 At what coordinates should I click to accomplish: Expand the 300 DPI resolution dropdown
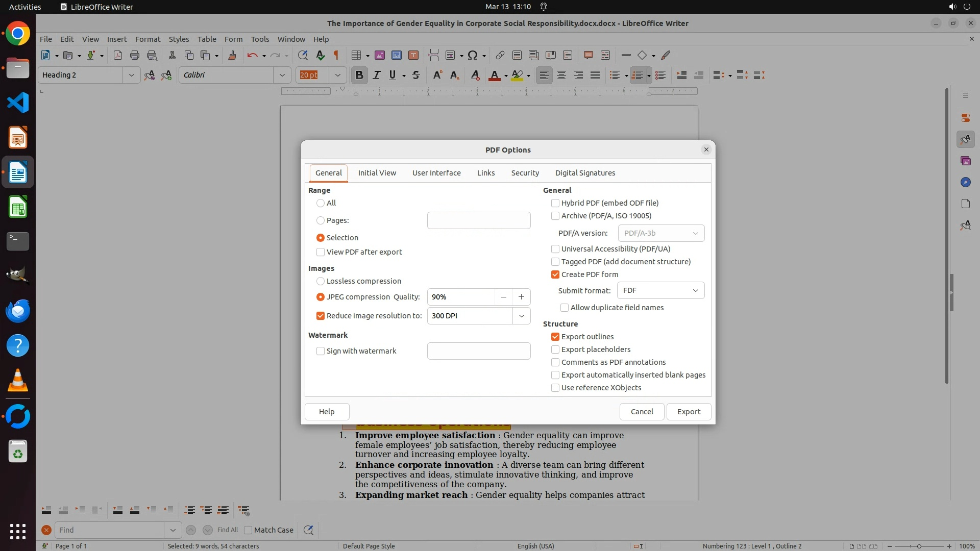tap(521, 316)
